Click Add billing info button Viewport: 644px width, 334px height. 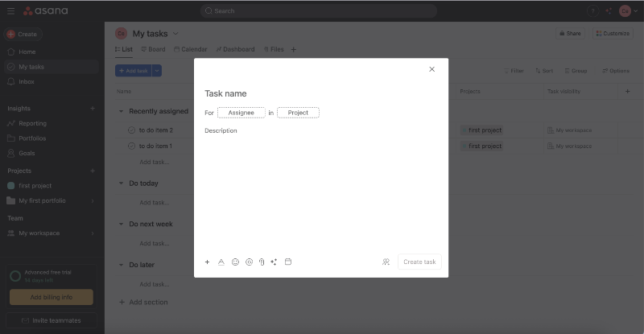[52, 297]
